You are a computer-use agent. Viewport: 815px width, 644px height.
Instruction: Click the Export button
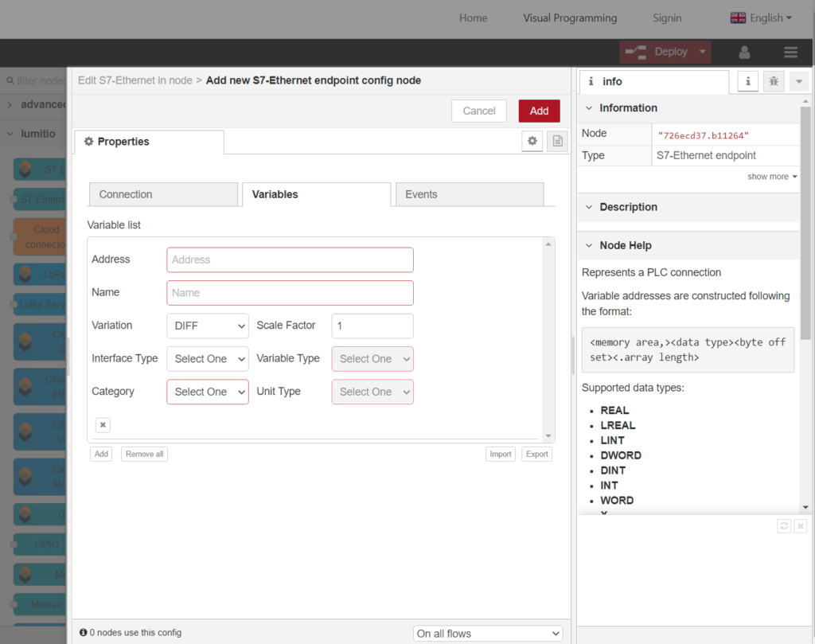coord(536,454)
